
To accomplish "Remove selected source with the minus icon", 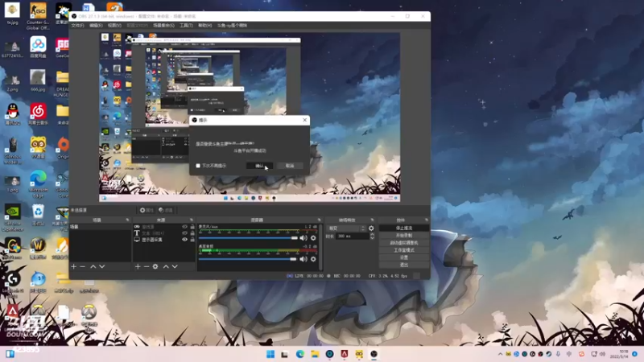I will coord(147,267).
